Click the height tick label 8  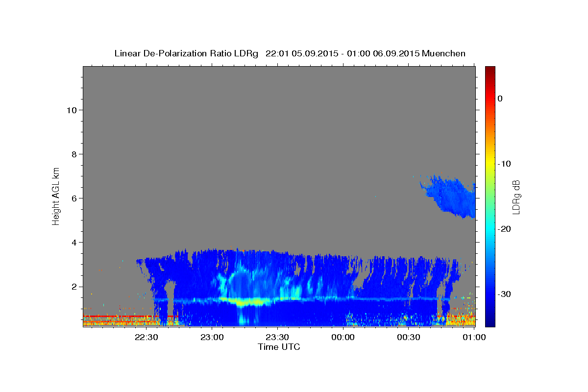pos(73,154)
